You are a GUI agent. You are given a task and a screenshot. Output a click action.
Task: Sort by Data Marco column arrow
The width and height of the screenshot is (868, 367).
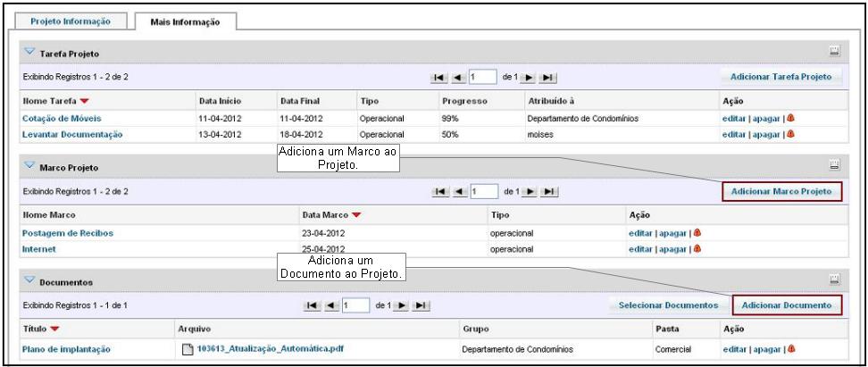click(356, 215)
